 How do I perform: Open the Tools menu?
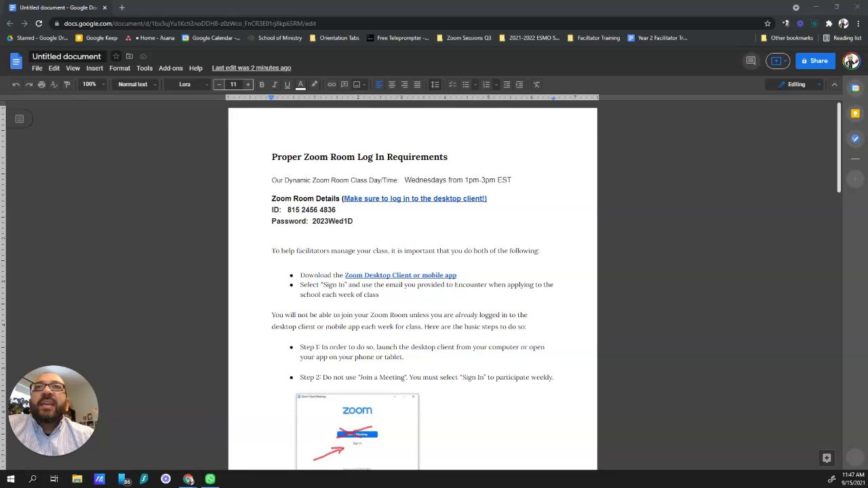[144, 68]
